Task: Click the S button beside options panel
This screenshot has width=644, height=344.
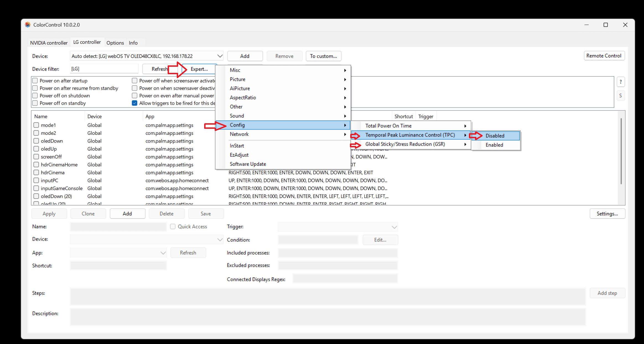Action: click(620, 96)
